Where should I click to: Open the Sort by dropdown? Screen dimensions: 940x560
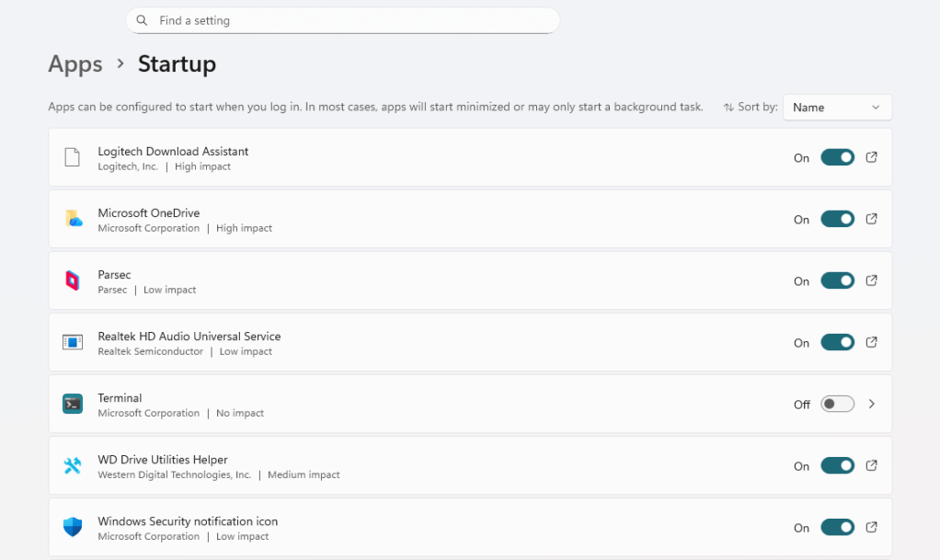tap(836, 107)
